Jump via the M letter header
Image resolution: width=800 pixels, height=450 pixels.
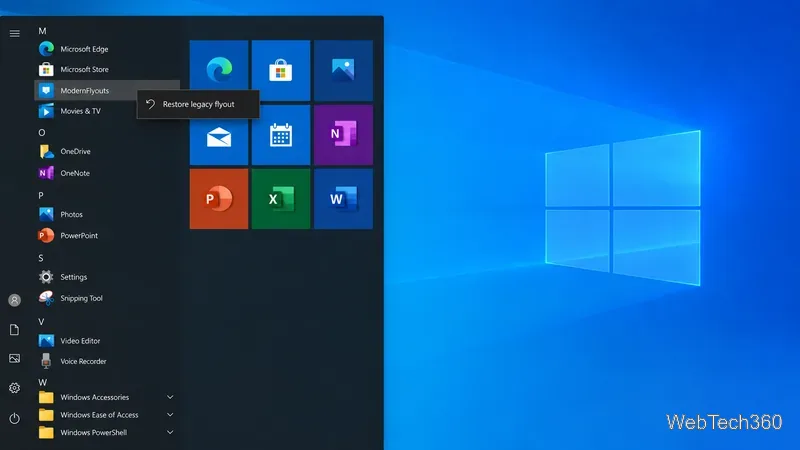point(42,31)
